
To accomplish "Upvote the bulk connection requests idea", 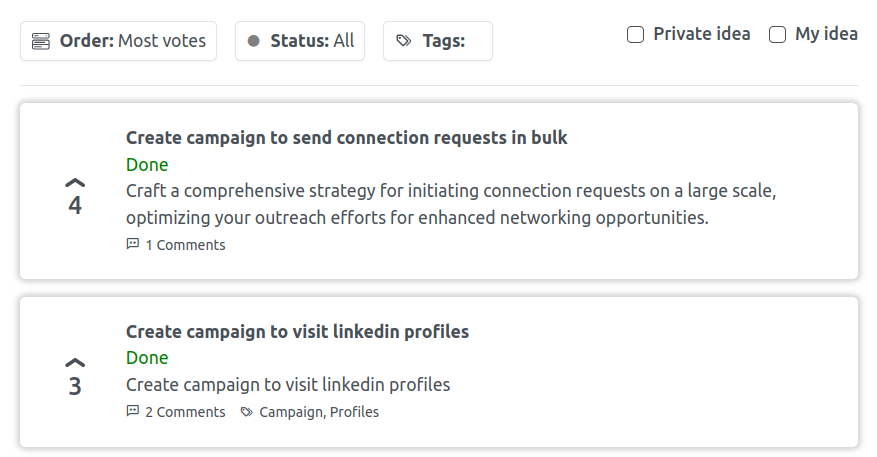I will point(75,182).
